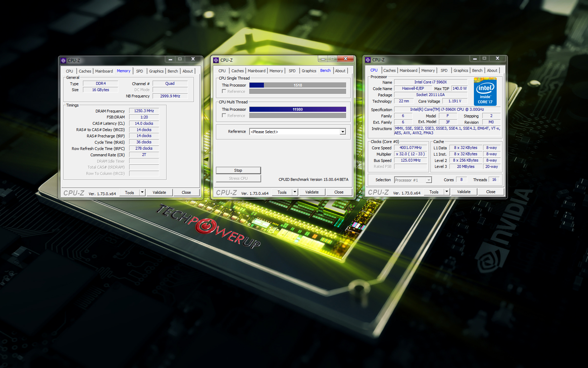The height and width of the screenshot is (368, 588).
Task: Open Graphics tab in Bench window
Action: pos(309,71)
